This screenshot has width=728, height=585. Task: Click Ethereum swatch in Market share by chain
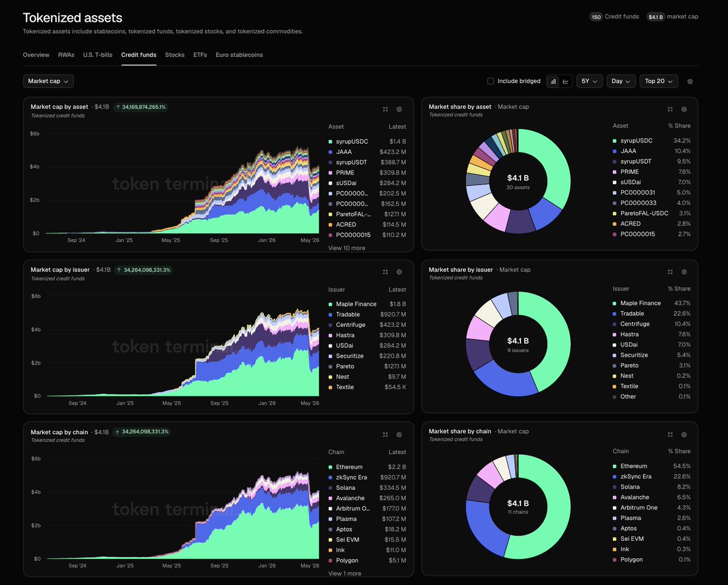[616, 466]
